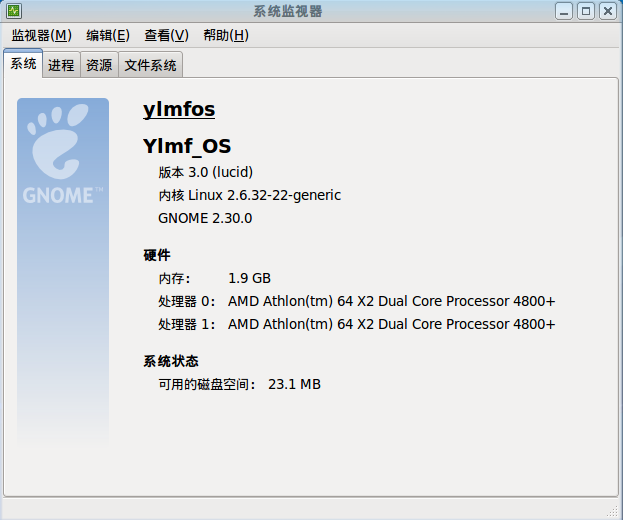Maximize the 系统监视器 window
Screen dimensions: 623x520
tap(586, 11)
